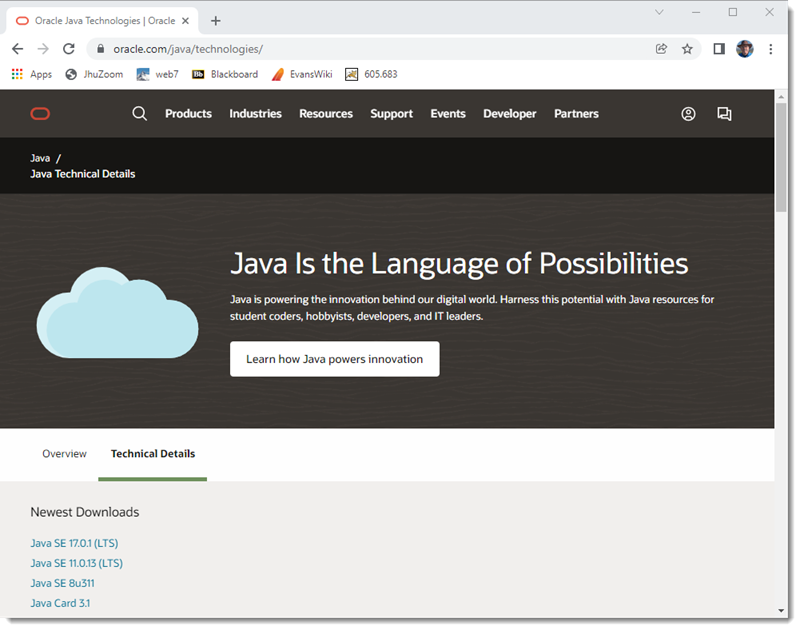This screenshot has width=800, height=630.
Task: Open a new tab with plus button
Action: (x=216, y=21)
